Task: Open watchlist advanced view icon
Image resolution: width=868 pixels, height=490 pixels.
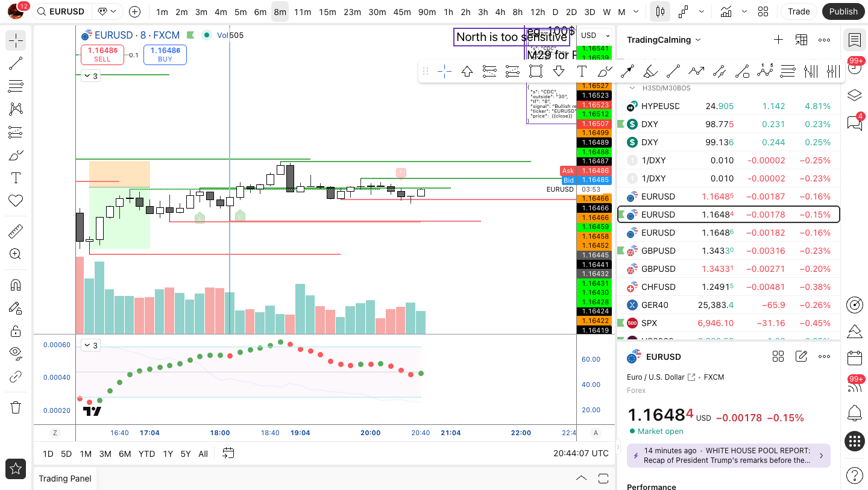Action: click(801, 40)
